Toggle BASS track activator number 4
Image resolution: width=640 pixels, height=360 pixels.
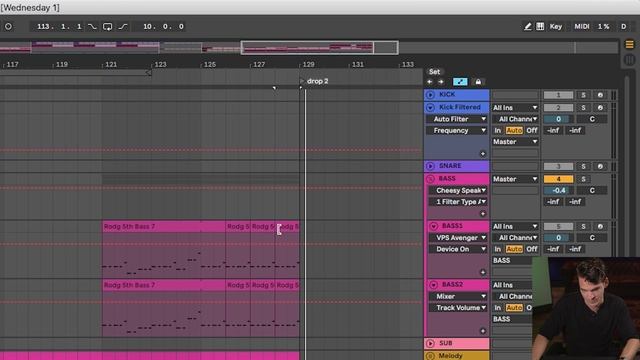tap(558, 179)
